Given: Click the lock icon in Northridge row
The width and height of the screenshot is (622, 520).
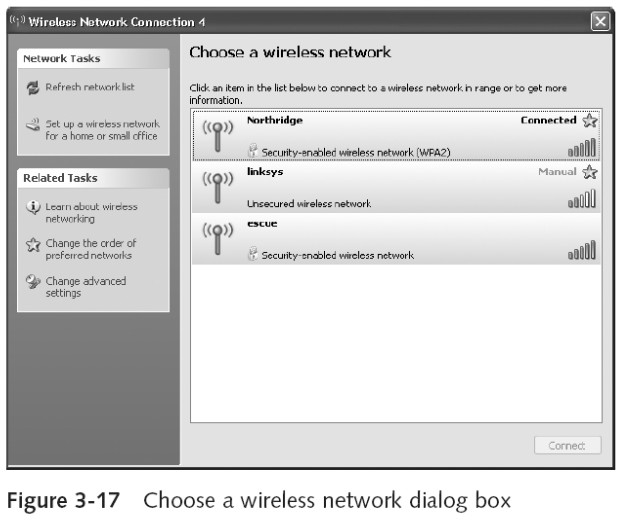Looking at the screenshot, I should (253, 151).
